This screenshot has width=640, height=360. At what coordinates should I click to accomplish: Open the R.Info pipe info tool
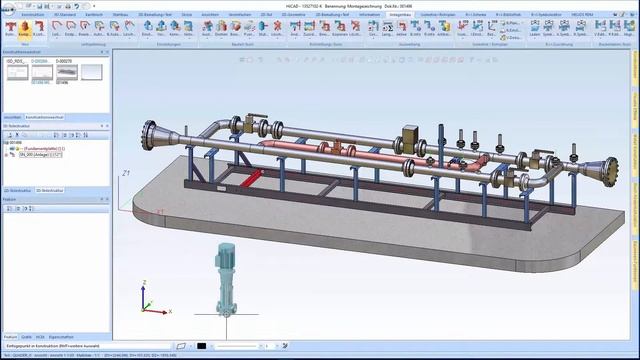429,29
